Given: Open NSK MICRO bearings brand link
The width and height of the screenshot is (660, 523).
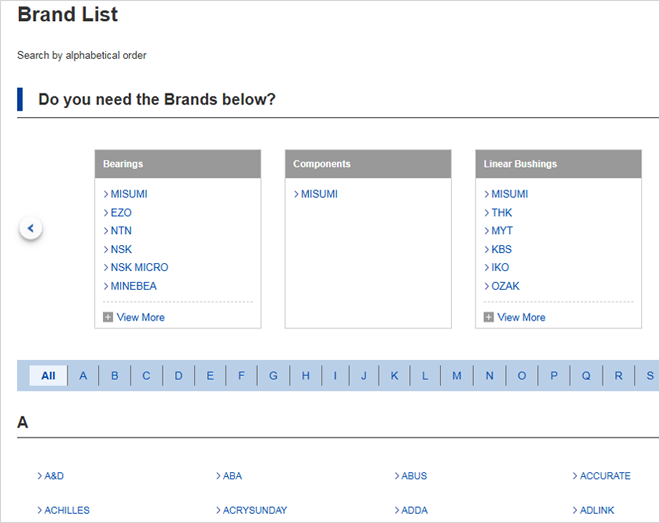Looking at the screenshot, I should [139, 267].
